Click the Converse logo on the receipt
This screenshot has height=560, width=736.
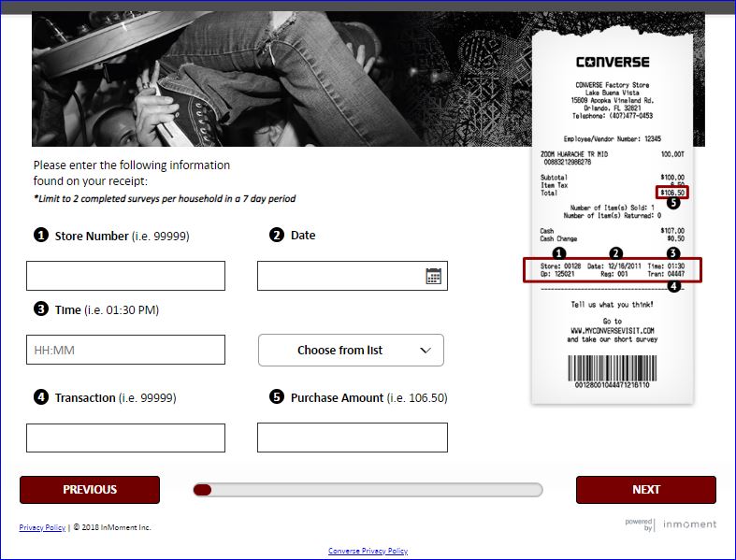point(613,62)
